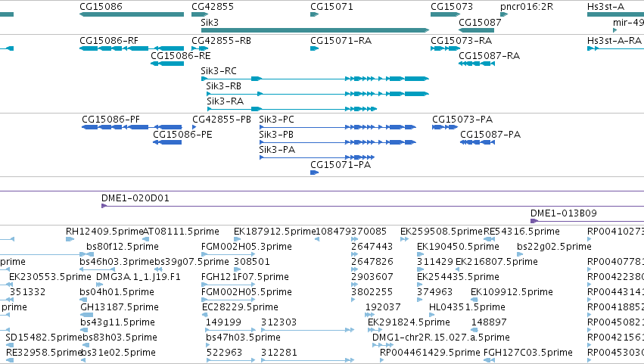Click the Hs3st-A-RA transcript label
Viewport: 644px width, 364px height.
point(614,41)
